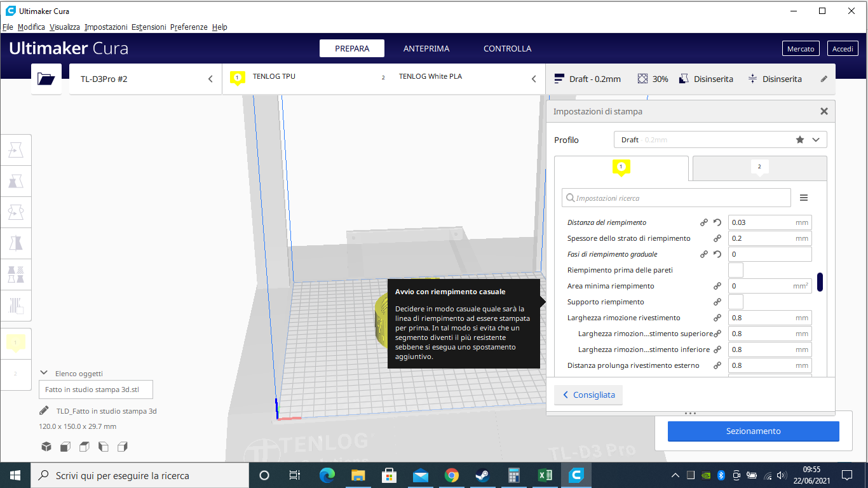Reset Distanza del riempimento with undo arrow

pyautogui.click(x=717, y=222)
